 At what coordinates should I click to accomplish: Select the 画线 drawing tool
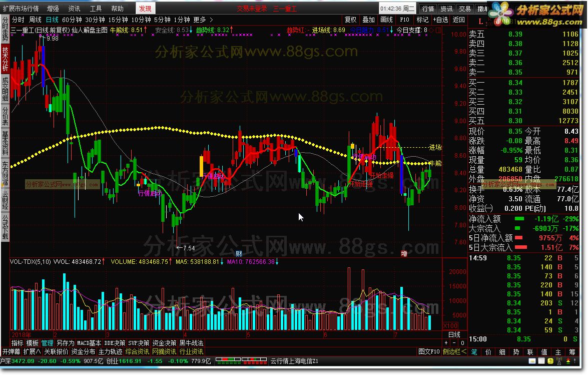387,20
